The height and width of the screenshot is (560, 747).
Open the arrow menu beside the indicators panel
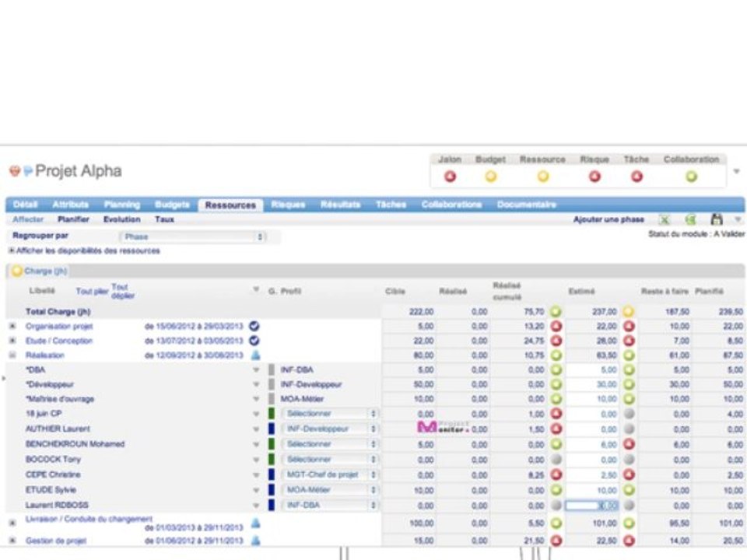(x=737, y=171)
